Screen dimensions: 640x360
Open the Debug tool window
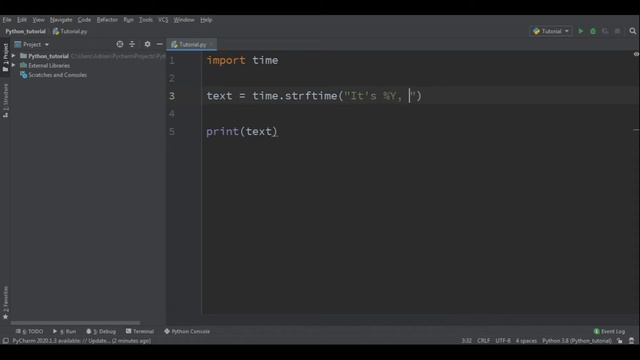101,331
